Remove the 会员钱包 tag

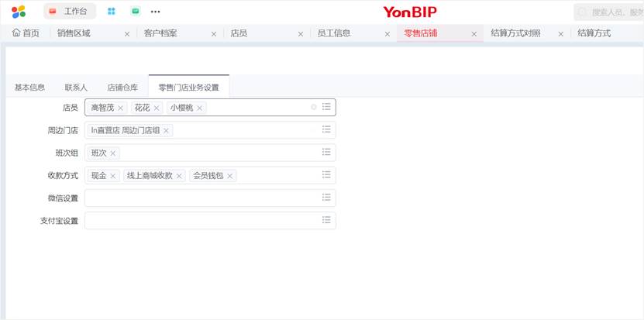pos(230,177)
